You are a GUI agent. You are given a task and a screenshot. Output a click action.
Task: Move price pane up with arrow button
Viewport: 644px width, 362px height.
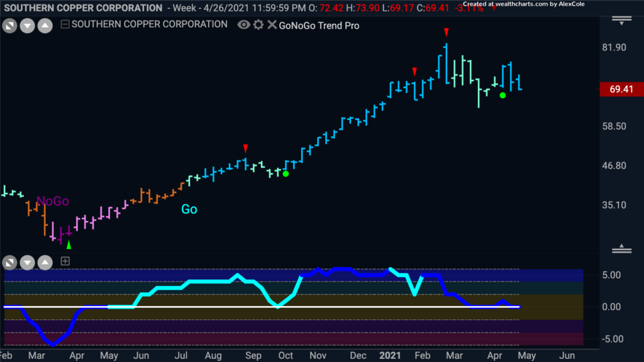pos(45,26)
